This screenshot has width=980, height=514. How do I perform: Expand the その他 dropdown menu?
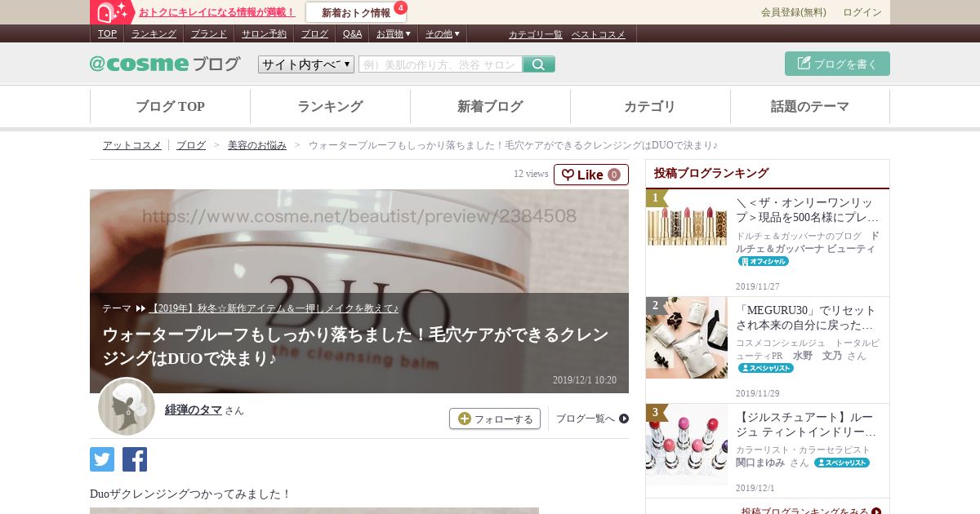coord(442,33)
